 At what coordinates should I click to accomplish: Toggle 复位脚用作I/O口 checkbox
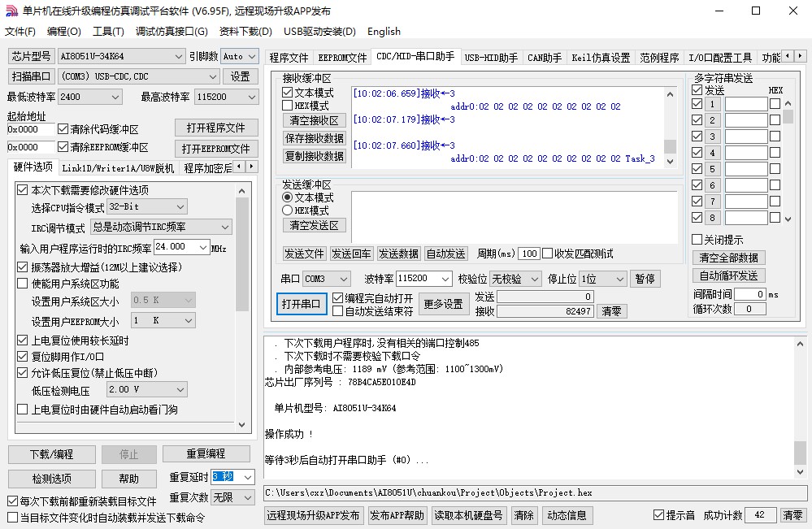coord(22,357)
